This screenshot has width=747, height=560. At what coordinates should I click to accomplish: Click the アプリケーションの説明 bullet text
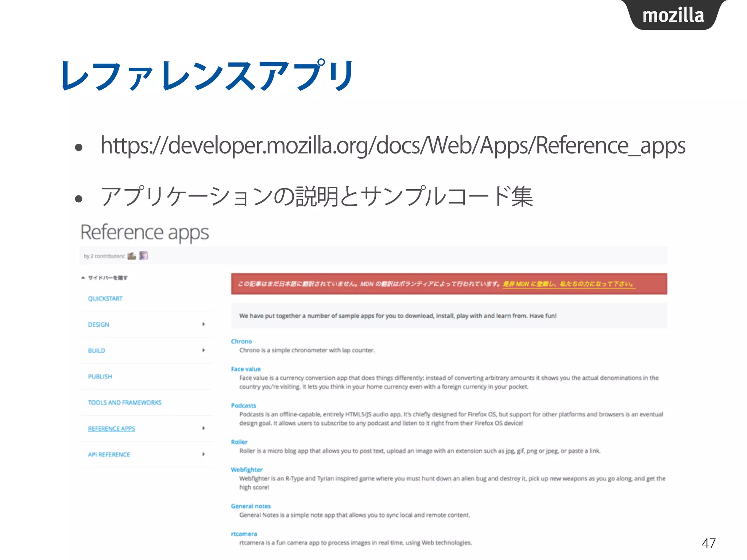pos(317,196)
